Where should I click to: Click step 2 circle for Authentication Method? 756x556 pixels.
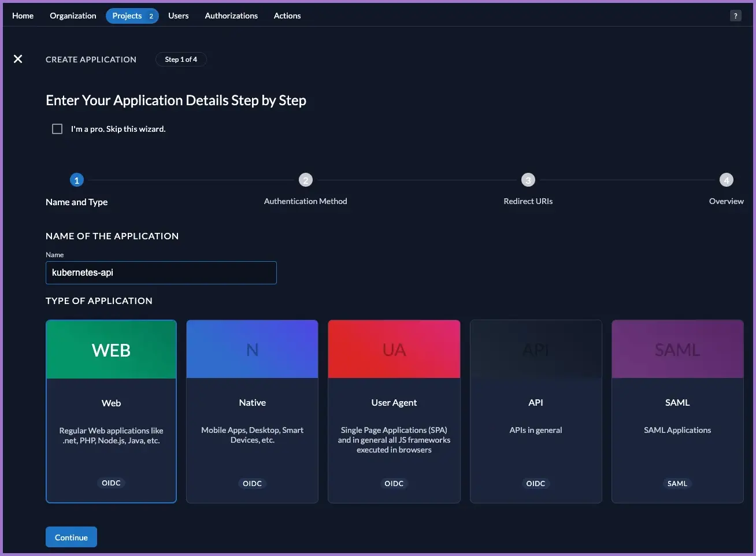coord(305,180)
